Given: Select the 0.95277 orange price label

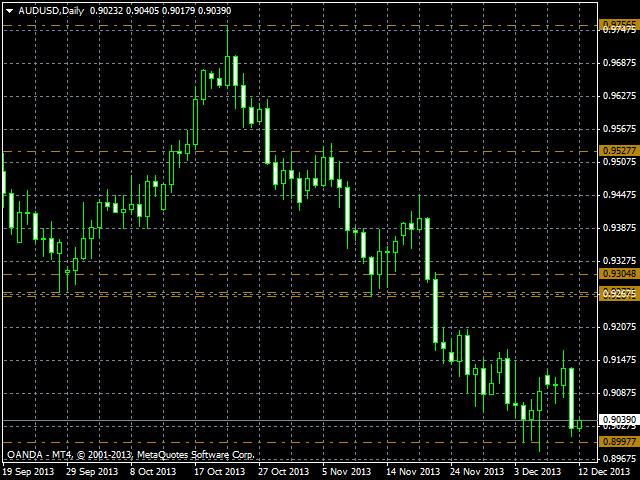Looking at the screenshot, I should pyautogui.click(x=618, y=150).
